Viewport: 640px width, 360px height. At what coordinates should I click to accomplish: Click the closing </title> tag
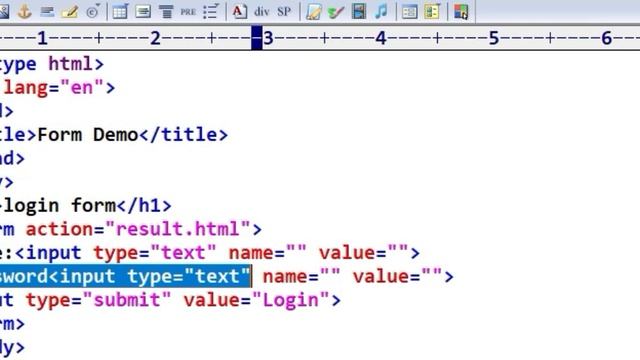click(x=184, y=135)
